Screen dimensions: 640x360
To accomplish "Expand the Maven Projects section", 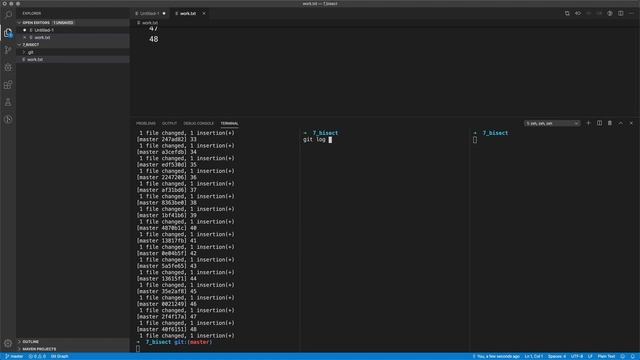I will pyautogui.click(x=19, y=349).
